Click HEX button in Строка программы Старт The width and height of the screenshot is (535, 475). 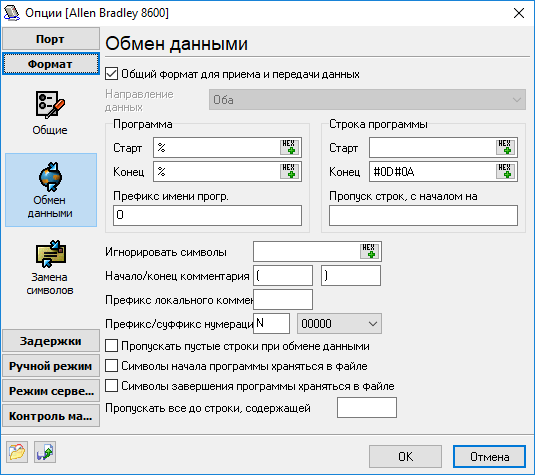pyautogui.click(x=505, y=147)
